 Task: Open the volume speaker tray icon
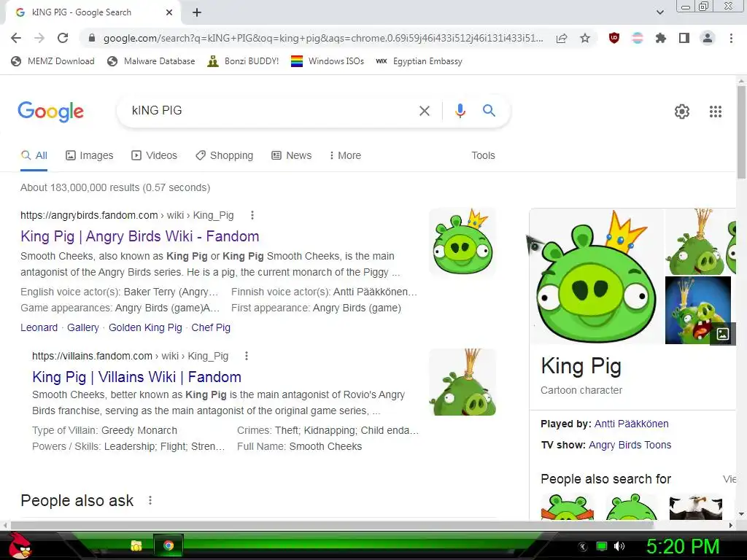coord(619,546)
